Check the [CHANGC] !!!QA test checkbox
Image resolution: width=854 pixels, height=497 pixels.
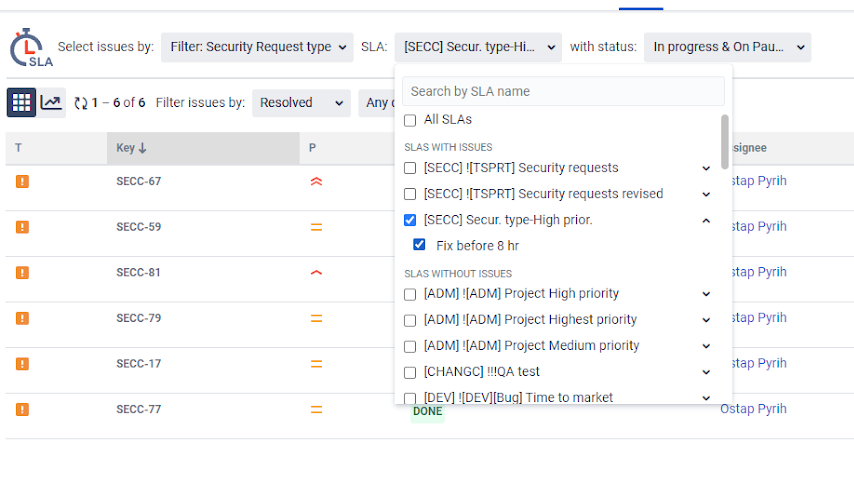(410, 373)
